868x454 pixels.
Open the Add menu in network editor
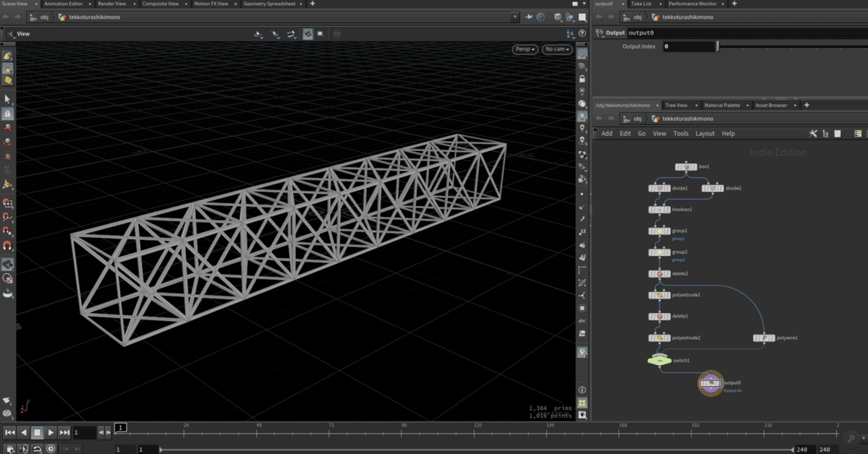point(607,134)
